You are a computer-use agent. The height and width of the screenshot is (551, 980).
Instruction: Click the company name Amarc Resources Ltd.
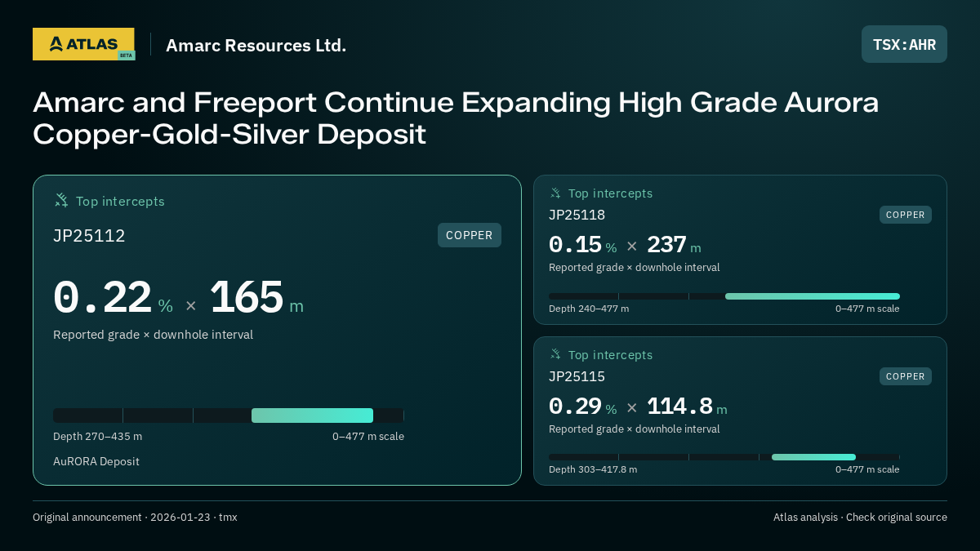(x=256, y=45)
